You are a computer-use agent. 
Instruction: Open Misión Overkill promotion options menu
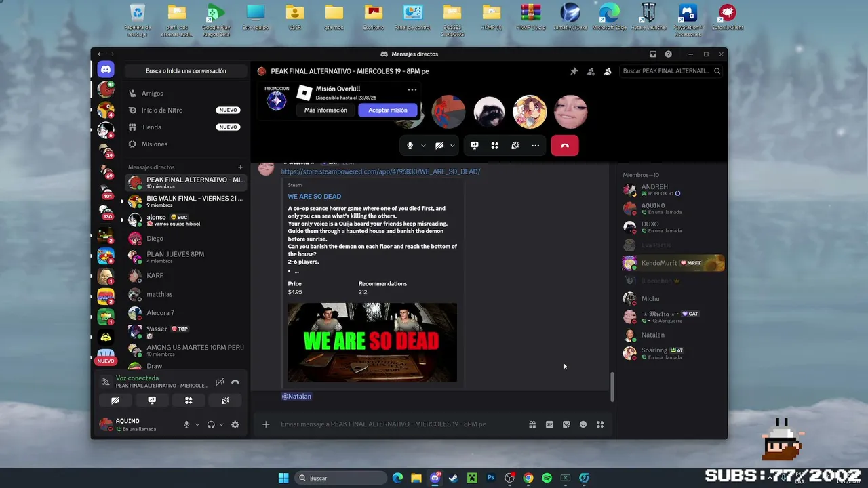pyautogui.click(x=412, y=89)
